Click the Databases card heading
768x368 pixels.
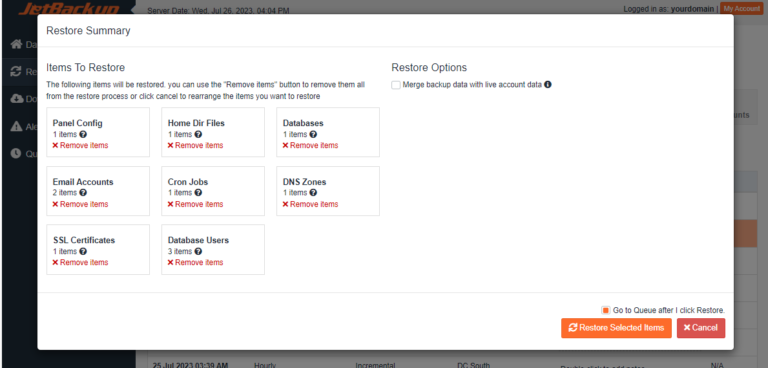tap(303, 123)
